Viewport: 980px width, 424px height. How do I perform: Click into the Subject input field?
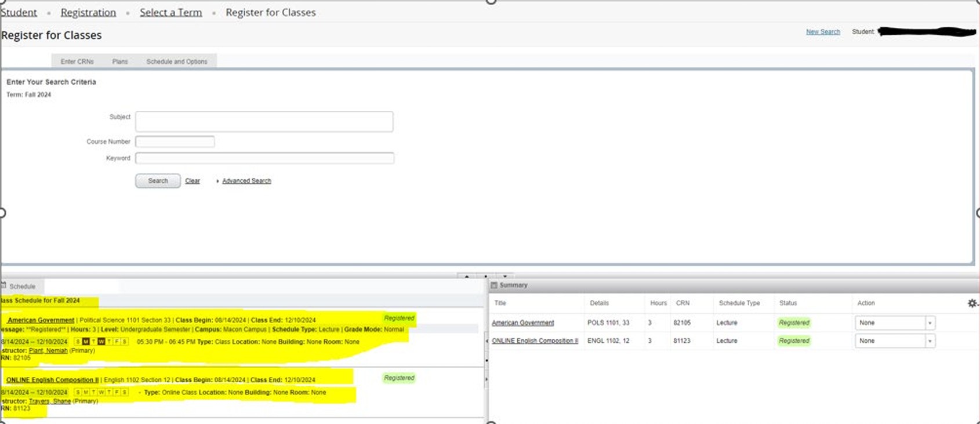click(264, 122)
